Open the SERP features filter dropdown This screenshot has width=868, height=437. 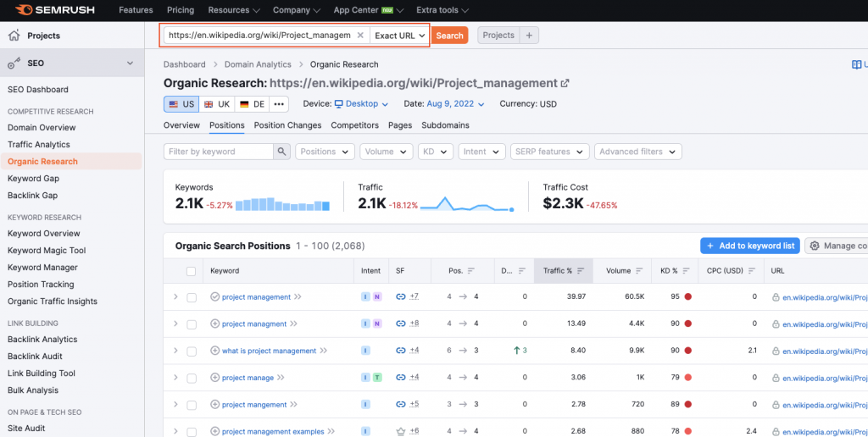point(549,152)
